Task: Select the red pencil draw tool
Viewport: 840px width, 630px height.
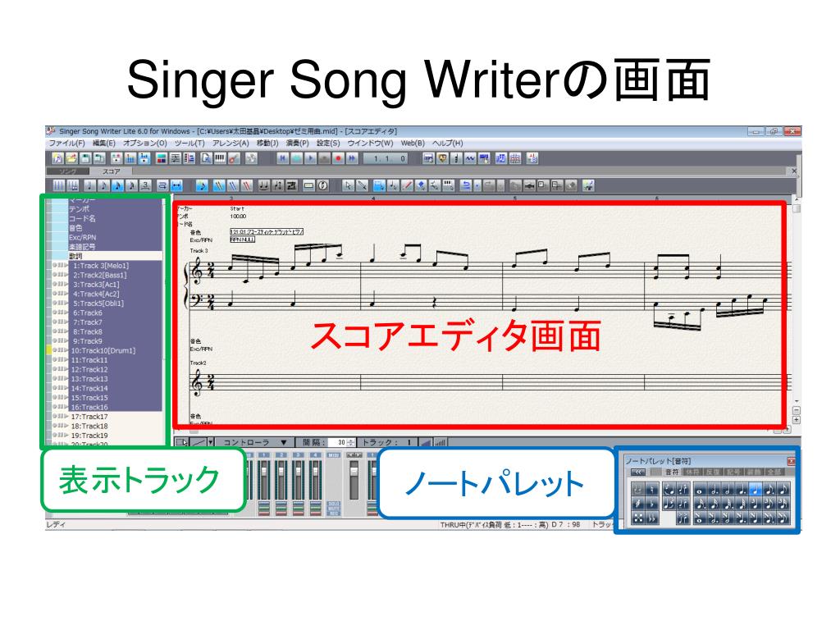Action: click(408, 186)
